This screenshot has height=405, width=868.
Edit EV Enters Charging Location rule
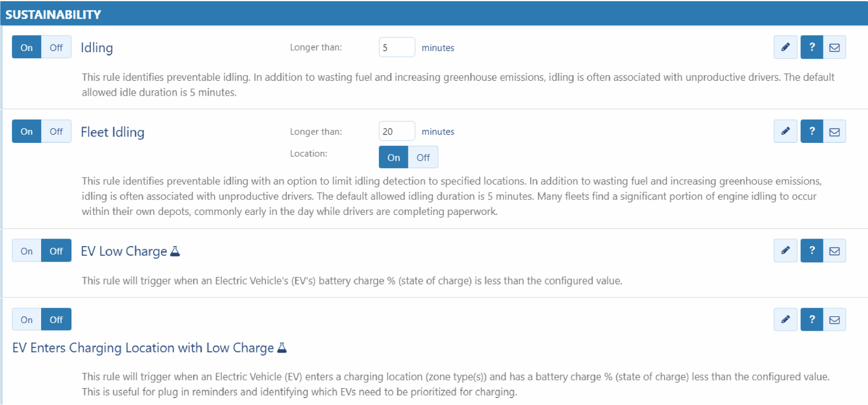point(785,319)
